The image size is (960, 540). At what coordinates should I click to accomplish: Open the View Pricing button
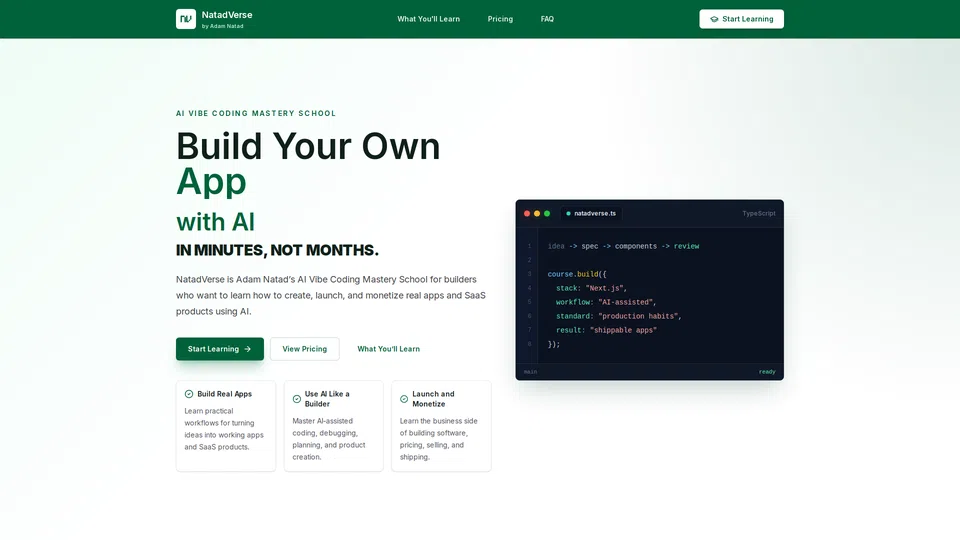[305, 349]
